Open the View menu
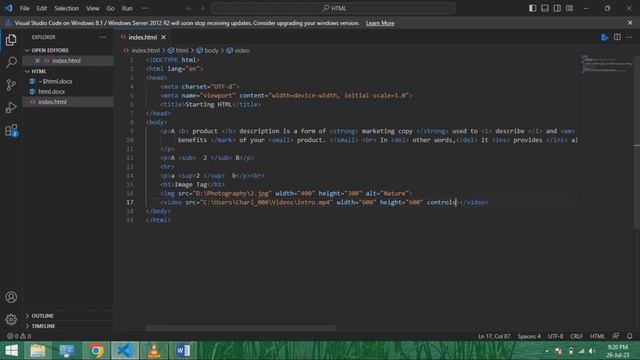This screenshot has height=360, width=640. (x=93, y=8)
